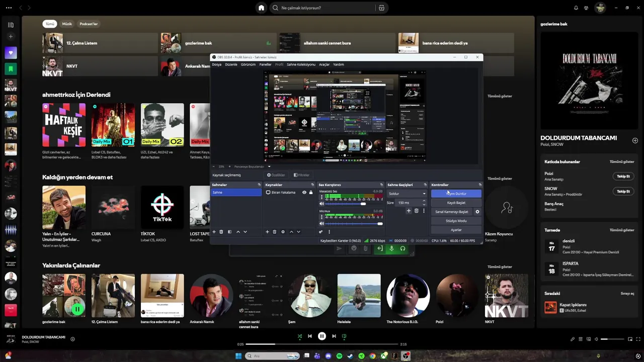Click the Spotify search field
The width and height of the screenshot is (644, 362).
[322, 8]
